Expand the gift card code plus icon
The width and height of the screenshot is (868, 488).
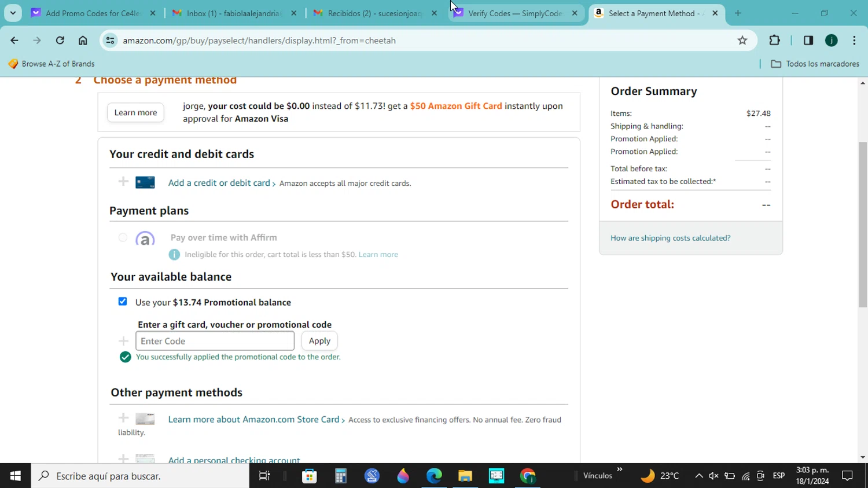tap(123, 341)
